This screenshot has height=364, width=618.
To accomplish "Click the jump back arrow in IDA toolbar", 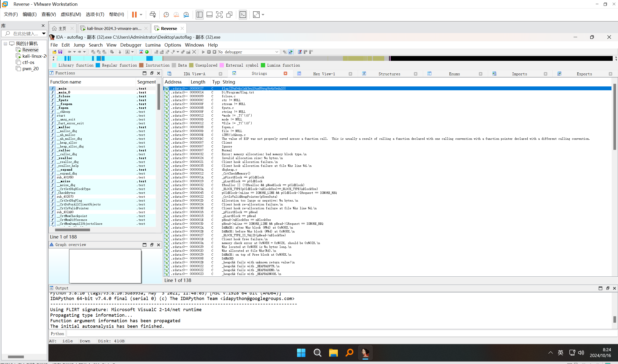I will [x=69, y=52].
